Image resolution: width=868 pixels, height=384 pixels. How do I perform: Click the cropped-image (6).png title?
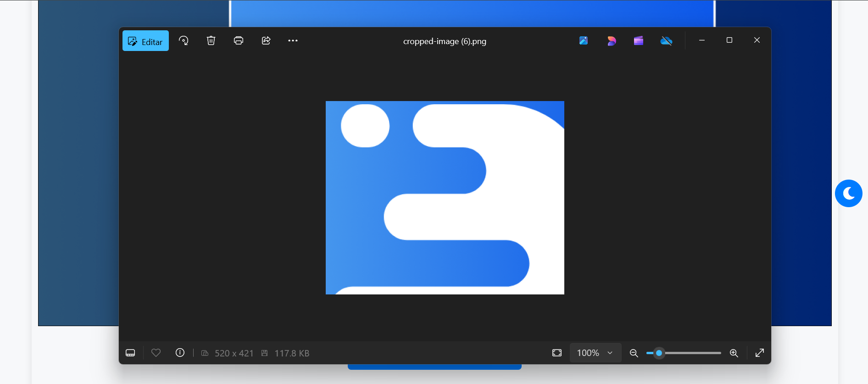(x=445, y=41)
